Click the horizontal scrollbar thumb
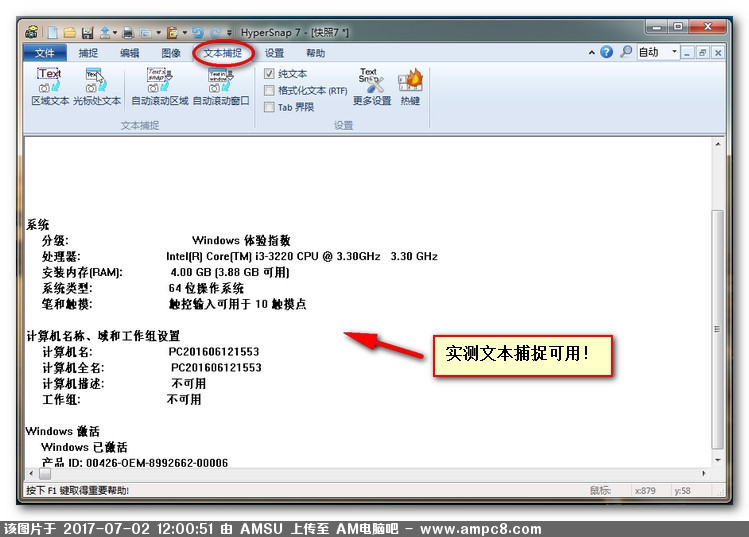 click(45, 473)
